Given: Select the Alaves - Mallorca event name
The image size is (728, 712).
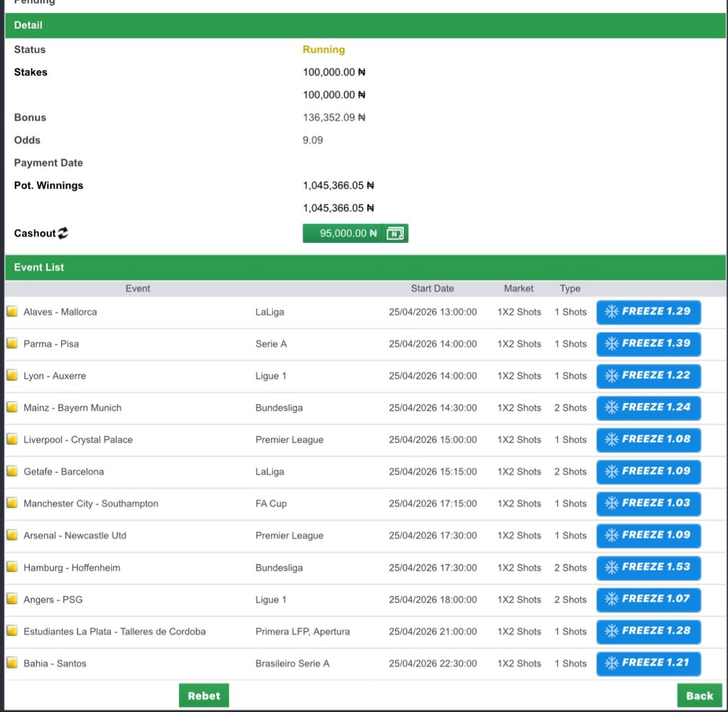Looking at the screenshot, I should (x=60, y=312).
